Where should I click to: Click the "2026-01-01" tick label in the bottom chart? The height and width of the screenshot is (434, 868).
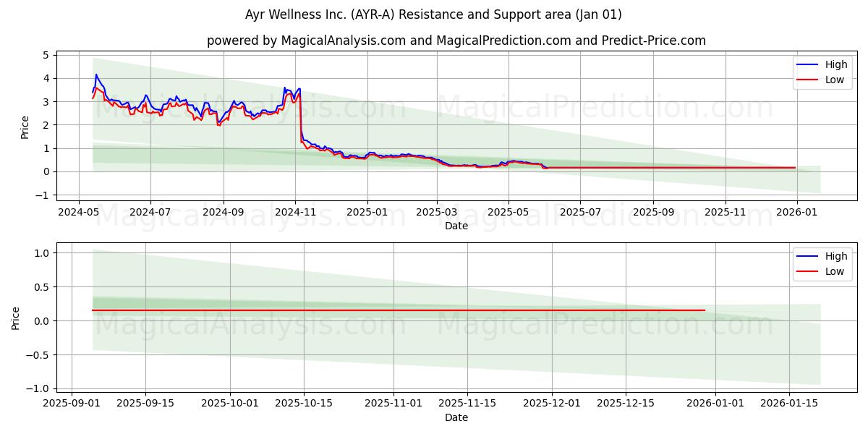(717, 404)
